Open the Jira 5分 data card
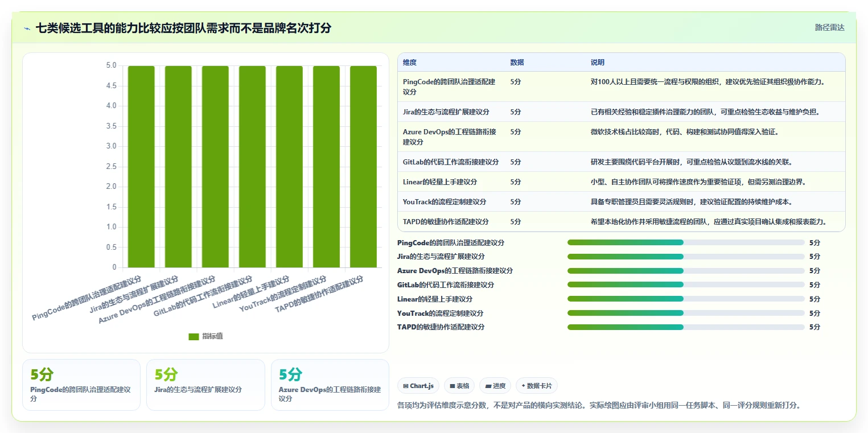Image resolution: width=868 pixels, height=433 pixels. tap(205, 385)
